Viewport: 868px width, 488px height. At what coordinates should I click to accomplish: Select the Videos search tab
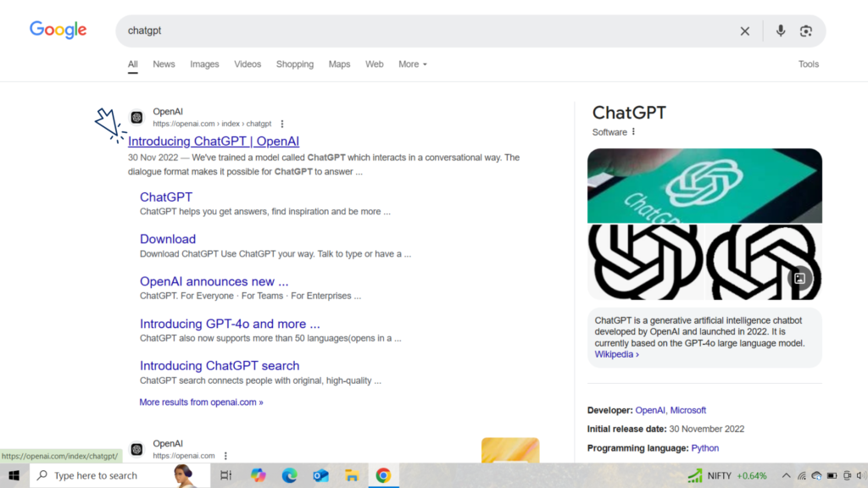click(x=248, y=64)
